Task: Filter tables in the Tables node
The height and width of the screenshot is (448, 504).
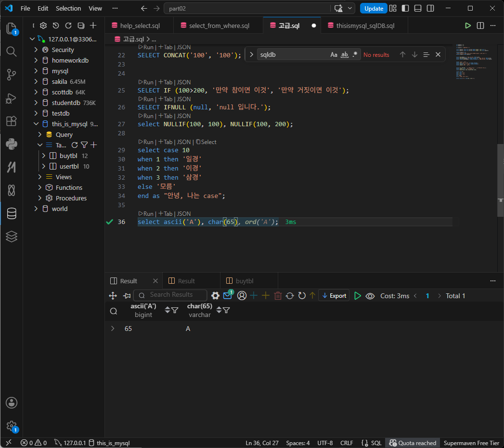Action: (84, 145)
